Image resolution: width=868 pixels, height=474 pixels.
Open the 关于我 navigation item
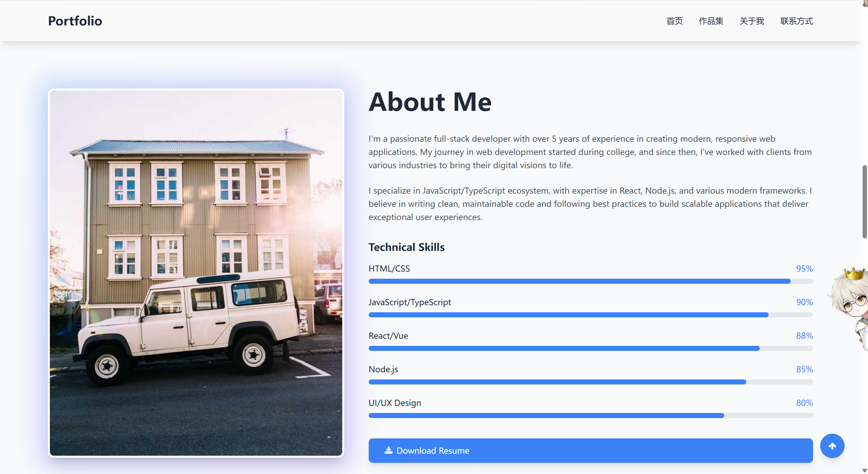[x=751, y=21]
